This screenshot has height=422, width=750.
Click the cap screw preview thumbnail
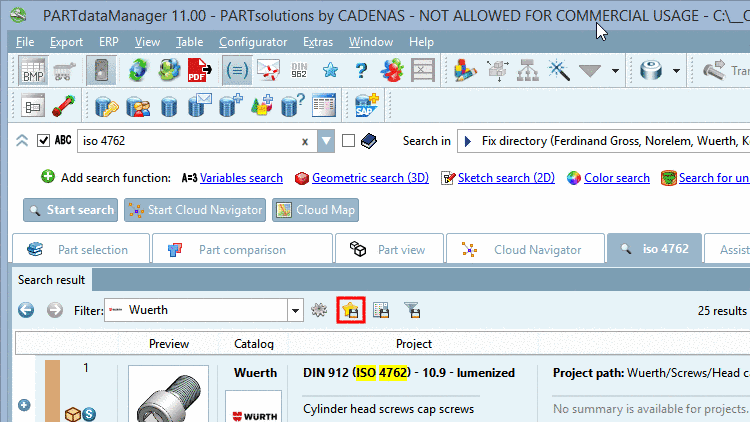[x=168, y=394]
